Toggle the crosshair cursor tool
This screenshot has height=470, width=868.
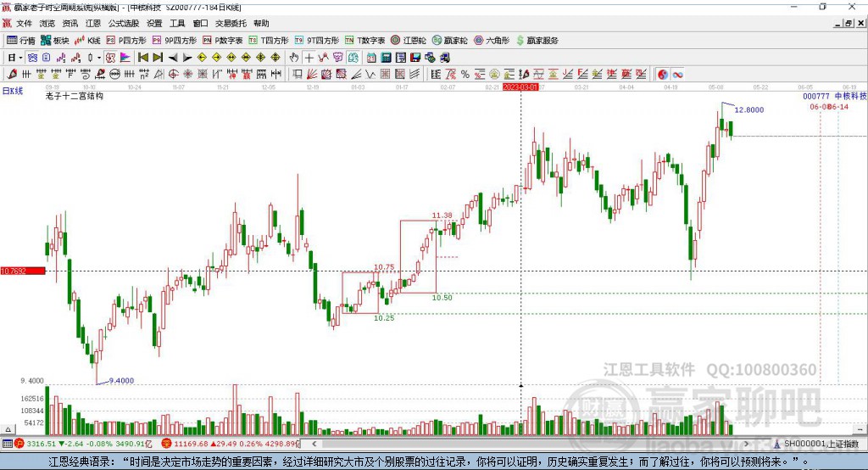309,58
